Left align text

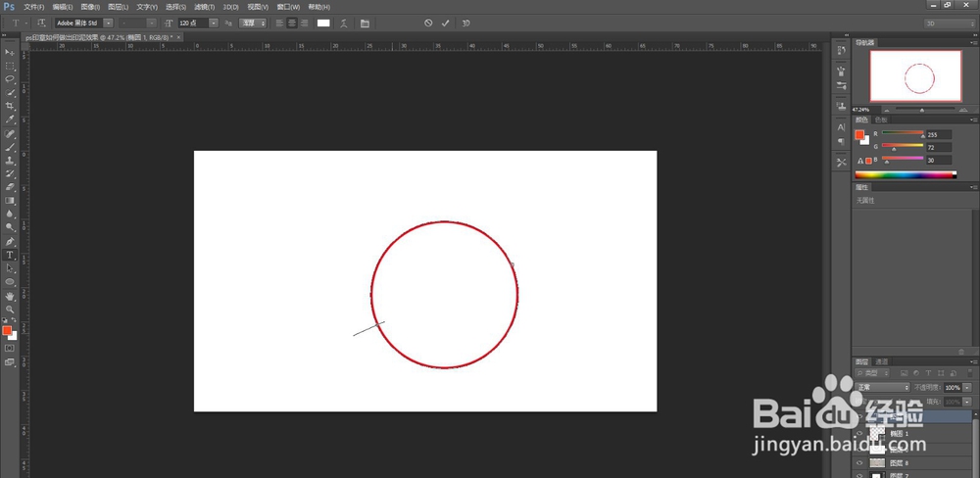[x=279, y=24]
